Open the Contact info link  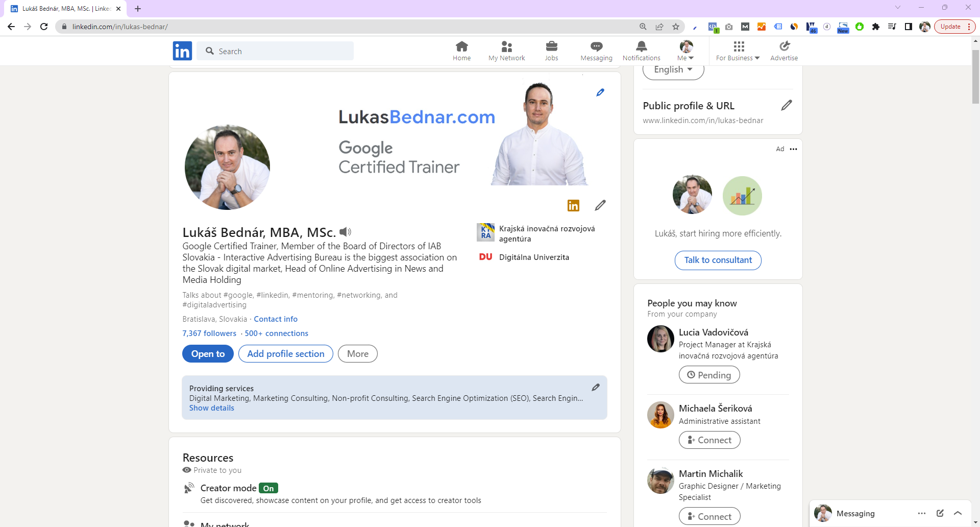point(276,319)
